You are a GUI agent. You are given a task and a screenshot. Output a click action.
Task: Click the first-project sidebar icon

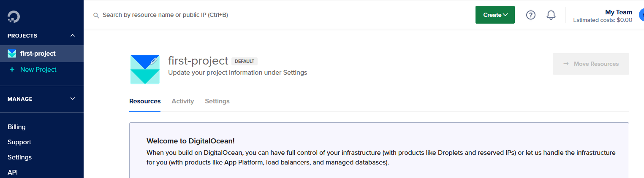12,54
